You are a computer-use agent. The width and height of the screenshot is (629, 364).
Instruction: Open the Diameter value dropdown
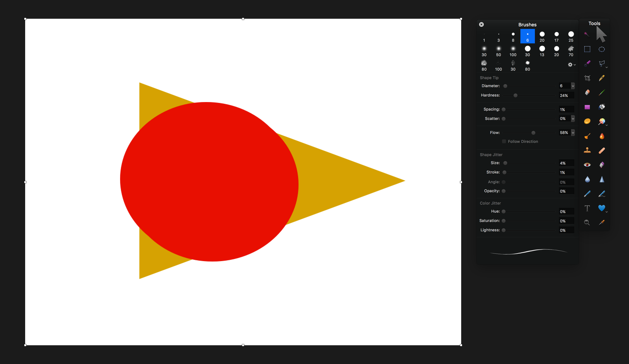click(x=573, y=86)
